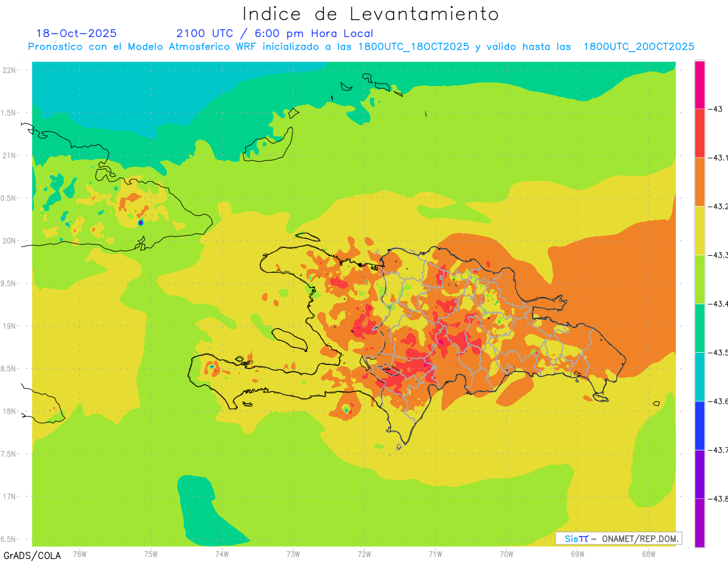Click the "-43" color bar value

coord(716,109)
